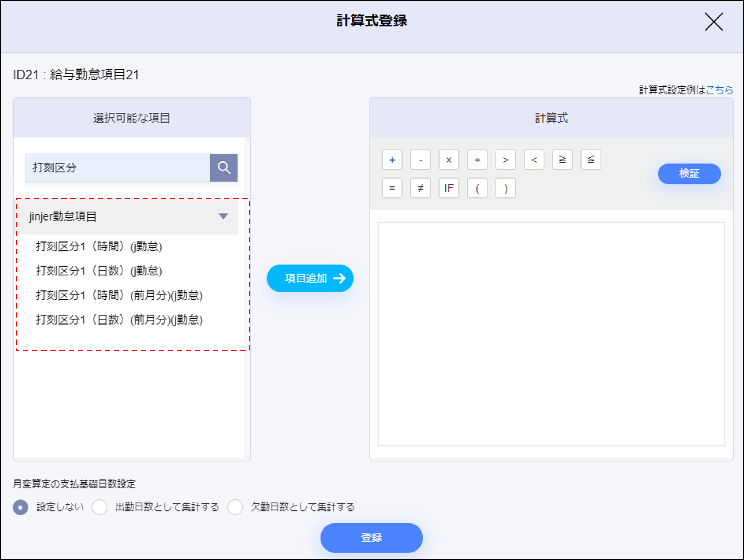The height and width of the screenshot is (560, 744).
Task: Insert the greater-than-or-equal ≧ operator
Action: point(562,160)
